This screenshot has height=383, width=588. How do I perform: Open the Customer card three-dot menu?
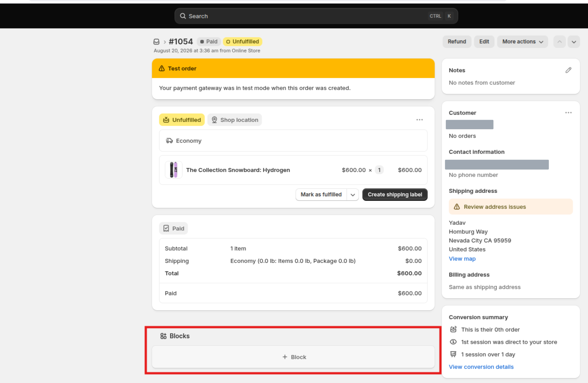pos(568,113)
